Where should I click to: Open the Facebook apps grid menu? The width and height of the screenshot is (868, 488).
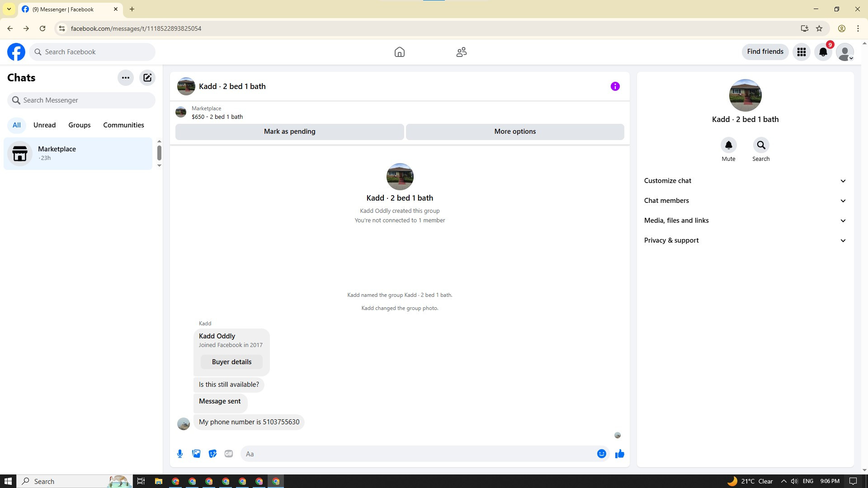[x=801, y=52]
